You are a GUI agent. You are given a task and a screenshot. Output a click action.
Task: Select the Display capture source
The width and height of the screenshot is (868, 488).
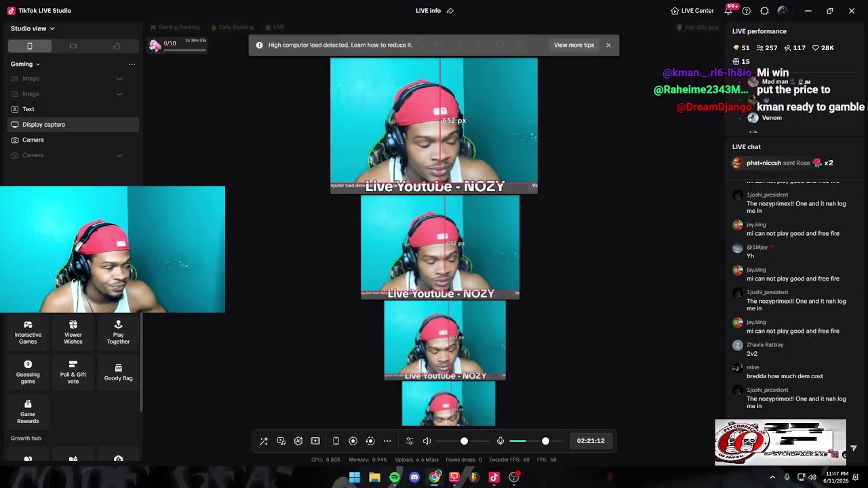[73, 125]
